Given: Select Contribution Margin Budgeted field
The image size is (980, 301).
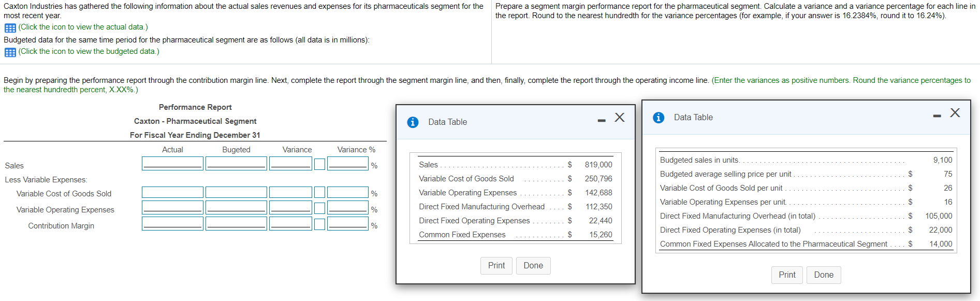Looking at the screenshot, I should pyautogui.click(x=236, y=224).
